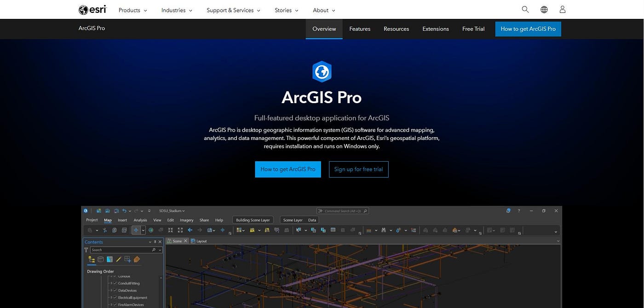644x308 pixels.
Task: Switch to the Features page tab
Action: (x=360, y=29)
